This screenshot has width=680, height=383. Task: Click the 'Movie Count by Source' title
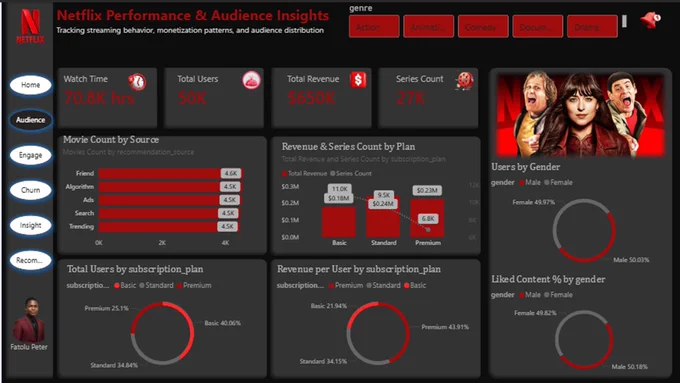[x=111, y=140]
